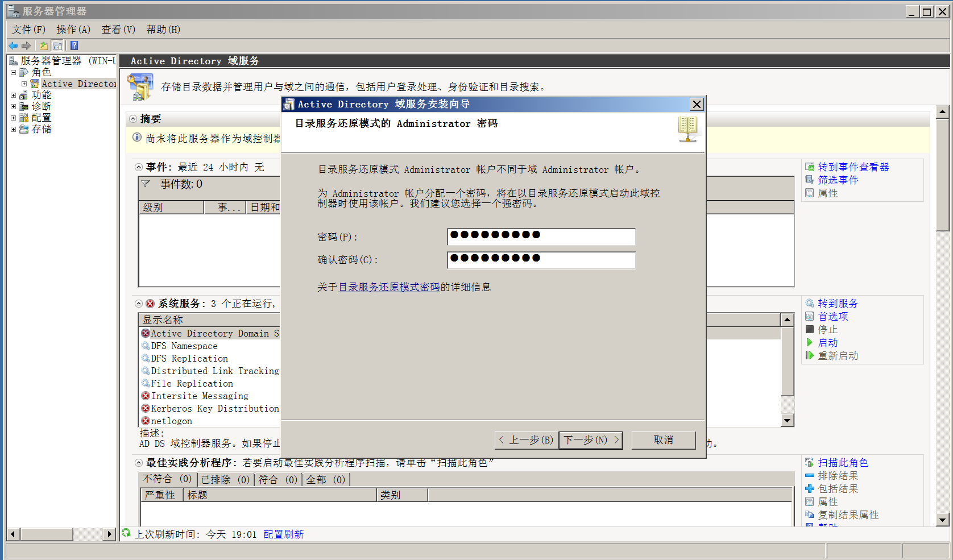953x560 pixels.
Task: Click the tree pane horizontal scroll right arrow
Action: pos(110,534)
